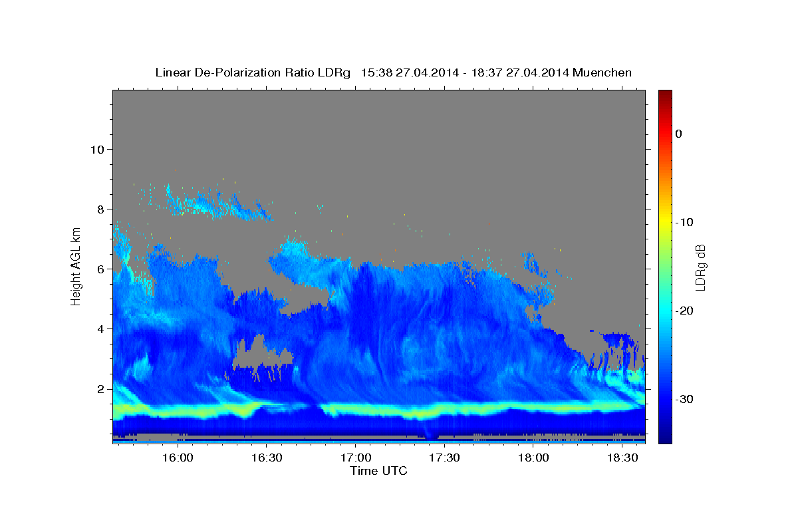
Task: Click the 17:00 time tick label
Action: pos(355,458)
